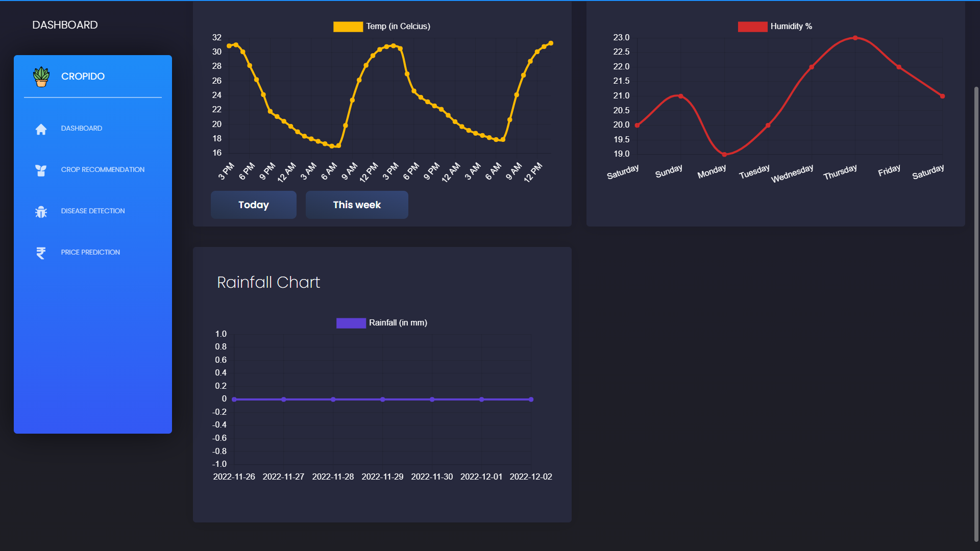The width and height of the screenshot is (980, 551).
Task: Click the red Humidity legend swatch
Action: (x=752, y=26)
